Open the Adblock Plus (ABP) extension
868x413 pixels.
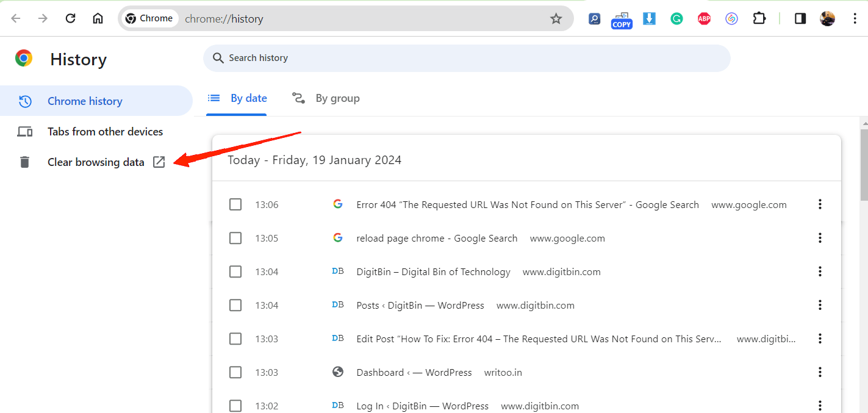(704, 18)
